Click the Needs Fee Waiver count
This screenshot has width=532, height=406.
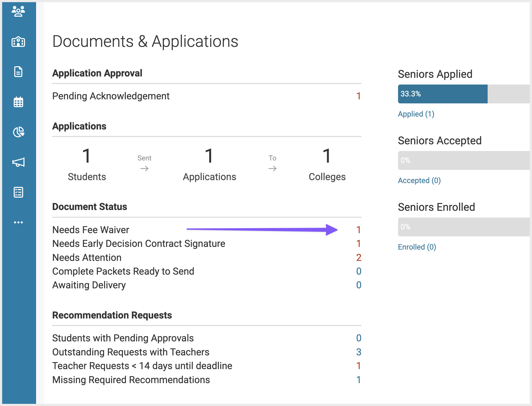(358, 230)
